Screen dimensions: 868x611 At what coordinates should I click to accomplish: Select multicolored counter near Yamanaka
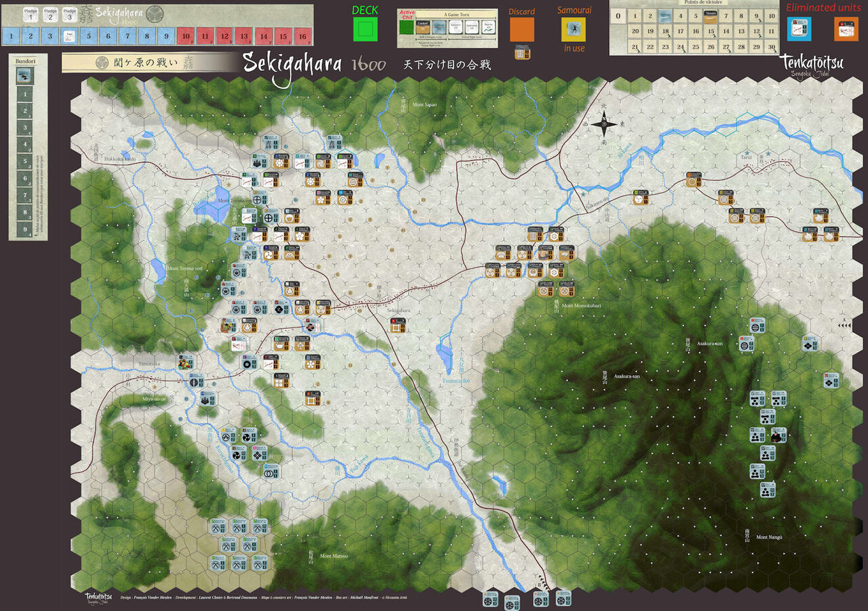pos(186,363)
